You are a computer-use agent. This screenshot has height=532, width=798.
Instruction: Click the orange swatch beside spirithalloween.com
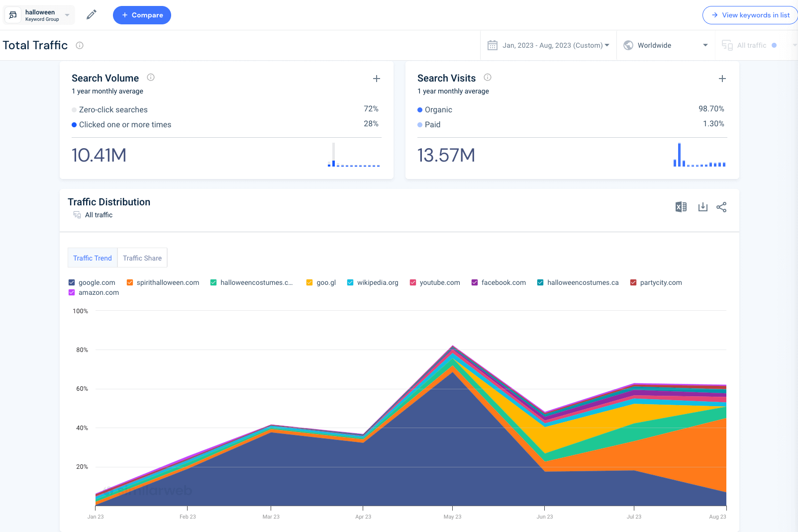coord(129,282)
